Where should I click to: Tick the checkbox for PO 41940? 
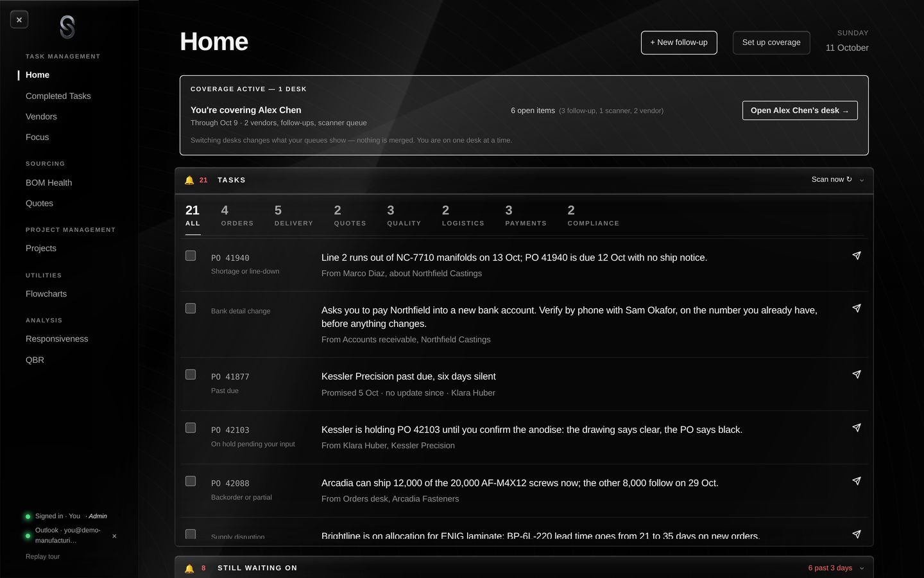[191, 256]
